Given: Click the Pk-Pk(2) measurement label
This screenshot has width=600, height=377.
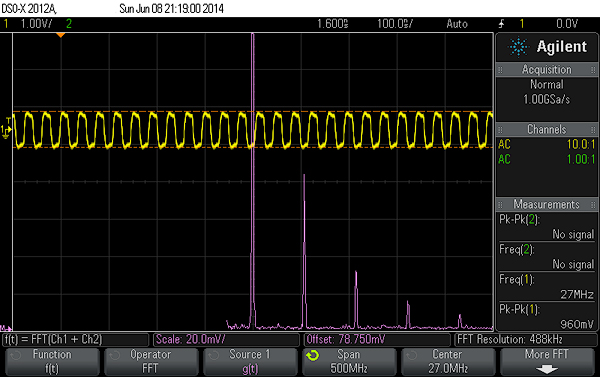Looking at the screenshot, I should [x=519, y=220].
